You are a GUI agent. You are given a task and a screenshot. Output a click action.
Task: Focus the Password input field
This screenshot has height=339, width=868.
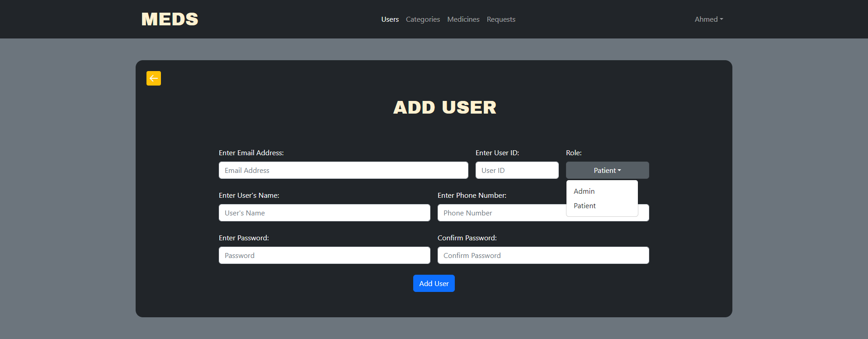[325, 255]
